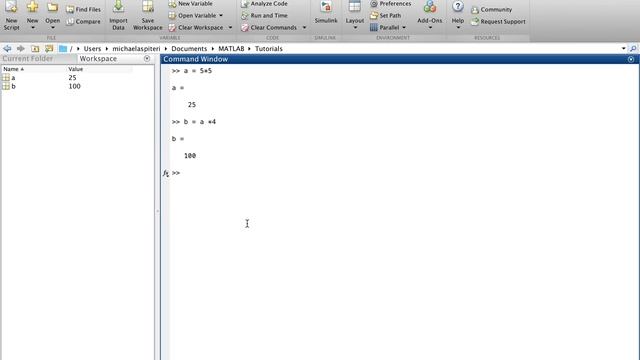640x360 pixels.
Task: Go back with the back arrow
Action: click(x=7, y=49)
